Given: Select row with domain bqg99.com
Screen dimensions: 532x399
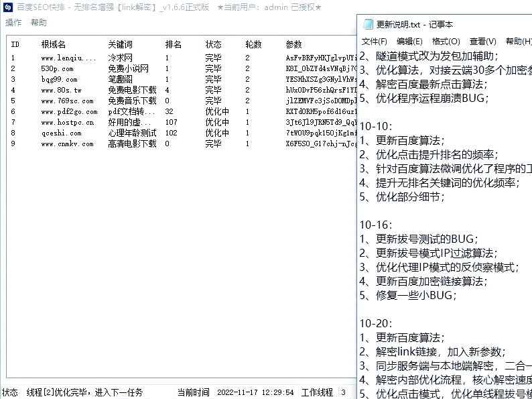Looking at the screenshot, I should (182, 79).
